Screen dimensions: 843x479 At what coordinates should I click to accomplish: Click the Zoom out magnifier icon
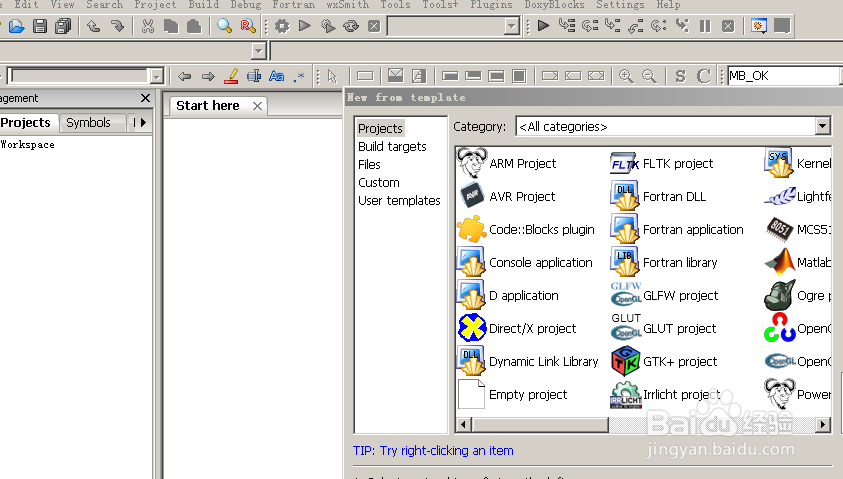649,76
